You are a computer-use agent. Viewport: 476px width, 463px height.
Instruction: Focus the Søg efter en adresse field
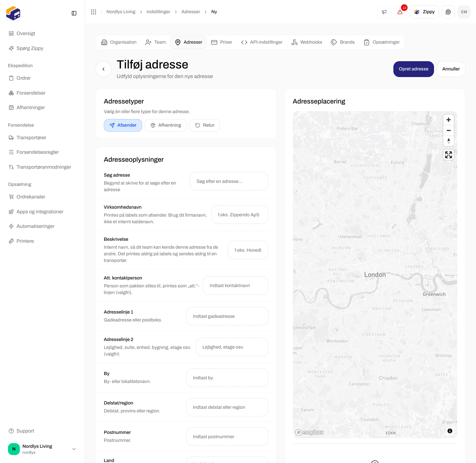coord(229,181)
